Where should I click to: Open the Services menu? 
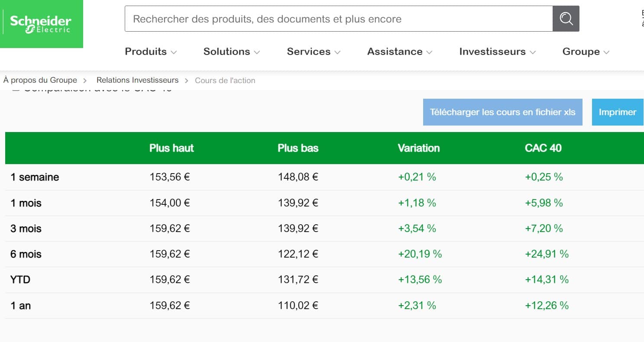tap(314, 52)
